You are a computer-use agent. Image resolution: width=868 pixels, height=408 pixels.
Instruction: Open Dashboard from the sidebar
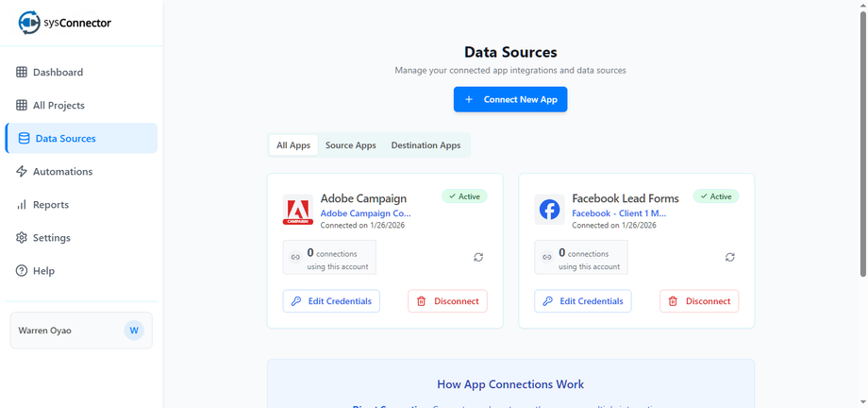point(58,73)
